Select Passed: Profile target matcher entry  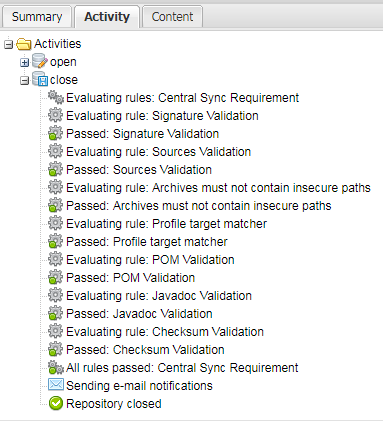pos(147,242)
